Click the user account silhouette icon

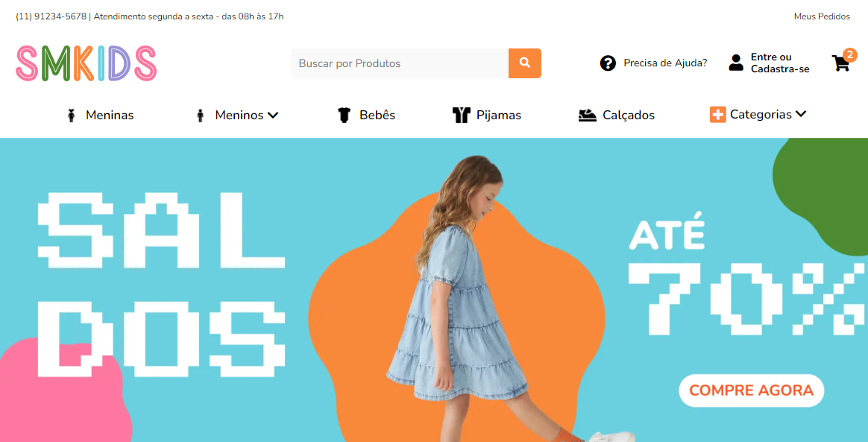click(736, 63)
